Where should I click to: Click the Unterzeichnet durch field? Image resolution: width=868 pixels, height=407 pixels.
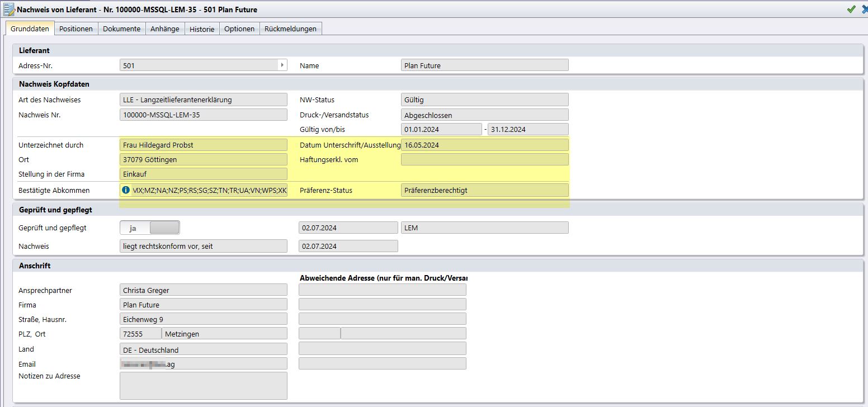tap(204, 145)
